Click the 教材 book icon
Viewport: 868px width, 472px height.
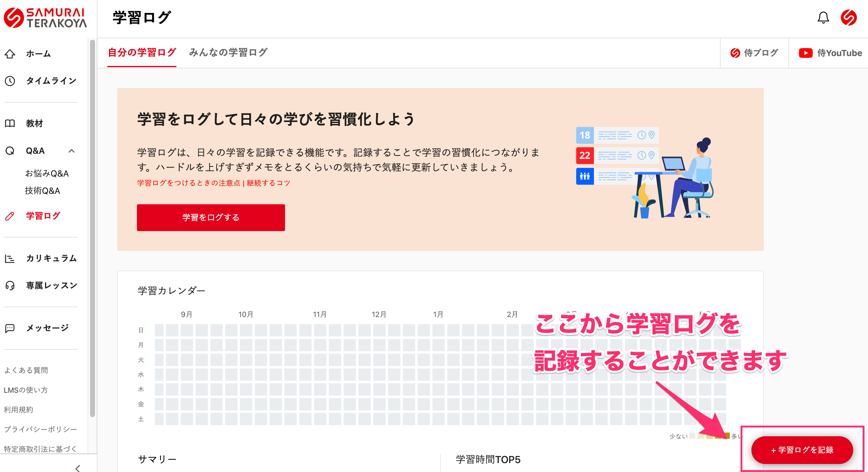point(10,123)
